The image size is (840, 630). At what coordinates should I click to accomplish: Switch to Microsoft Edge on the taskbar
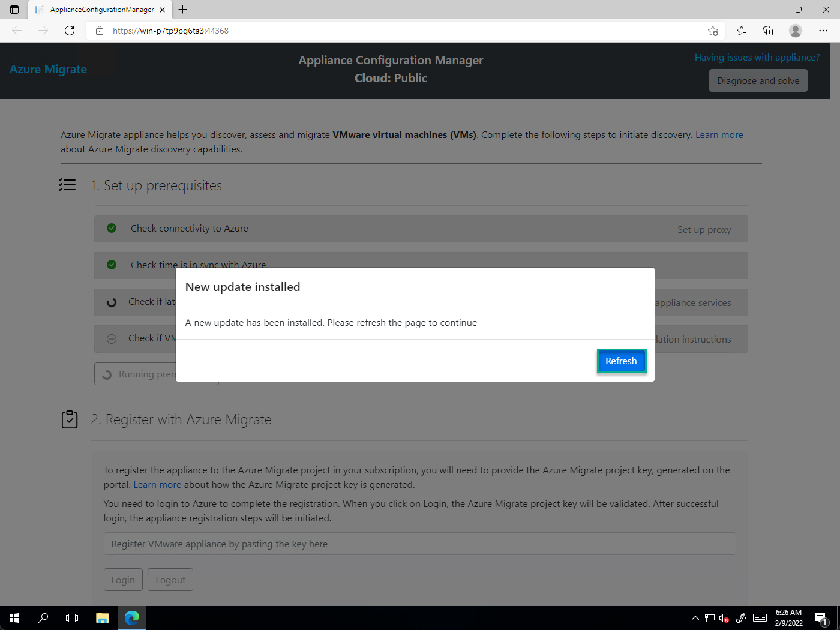[x=132, y=618]
